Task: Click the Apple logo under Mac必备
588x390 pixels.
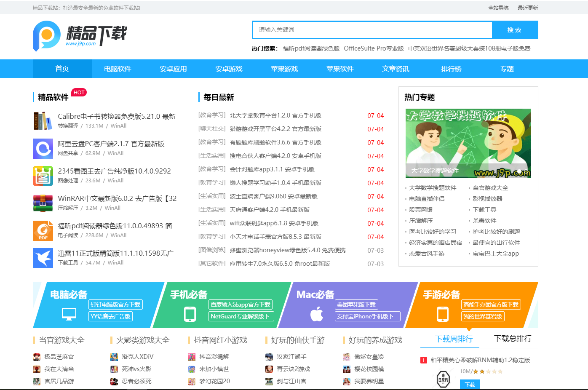Action: pos(317,314)
